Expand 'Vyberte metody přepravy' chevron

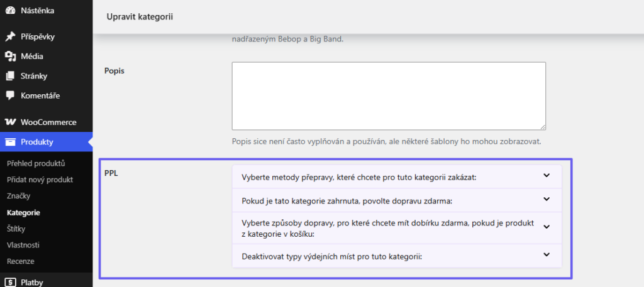[x=547, y=175]
